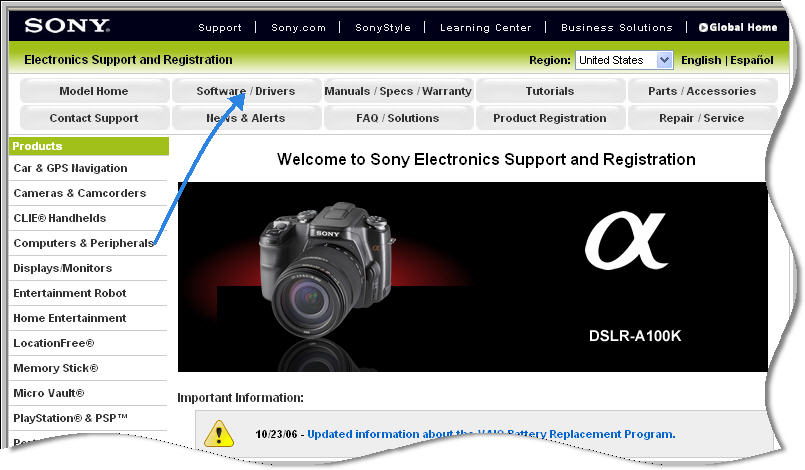805x470 pixels.
Task: Click the Contact Support button
Action: (x=94, y=118)
